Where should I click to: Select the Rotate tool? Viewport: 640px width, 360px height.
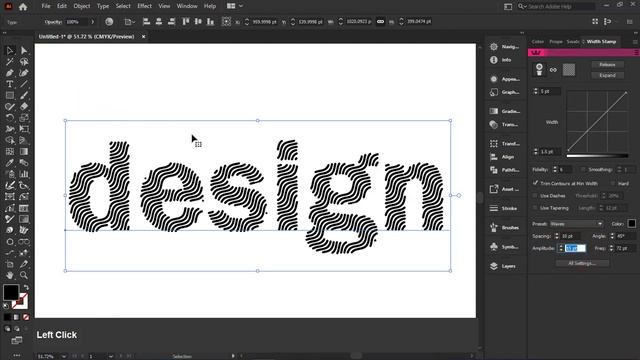[x=9, y=118]
